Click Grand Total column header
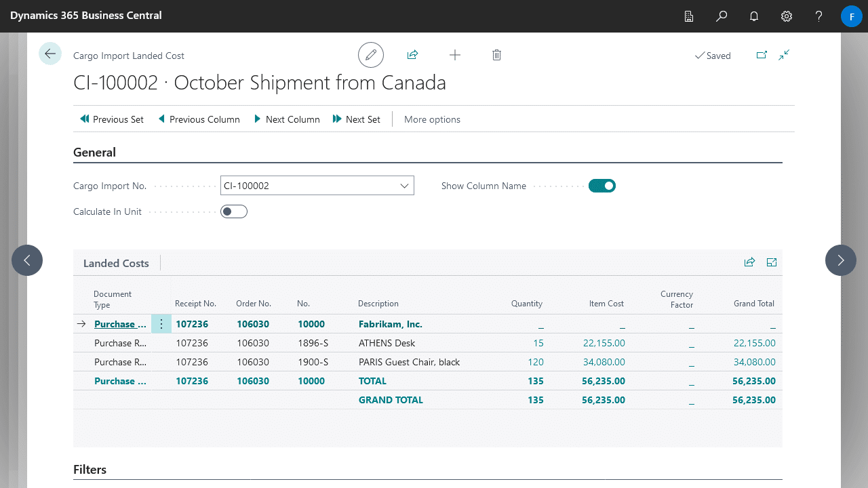The width and height of the screenshot is (868, 488). [x=754, y=304]
